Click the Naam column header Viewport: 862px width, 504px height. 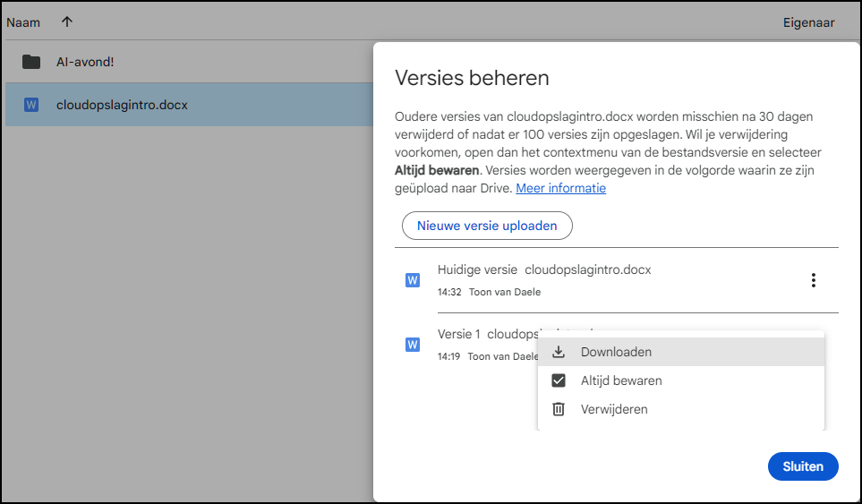[x=23, y=22]
